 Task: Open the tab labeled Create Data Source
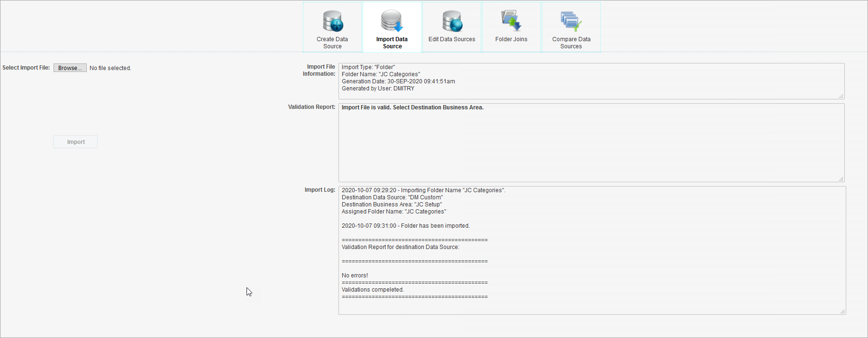pyautogui.click(x=332, y=43)
